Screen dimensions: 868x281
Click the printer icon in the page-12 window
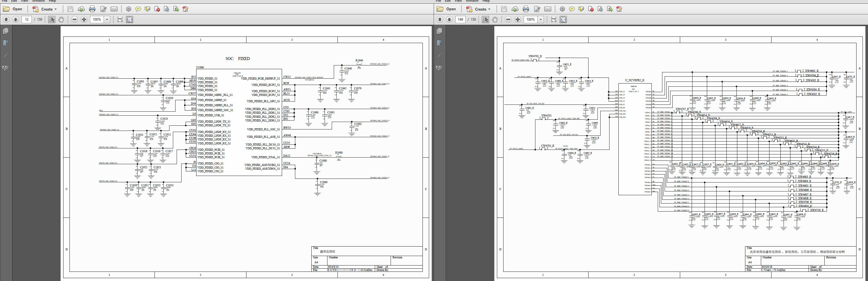point(92,9)
